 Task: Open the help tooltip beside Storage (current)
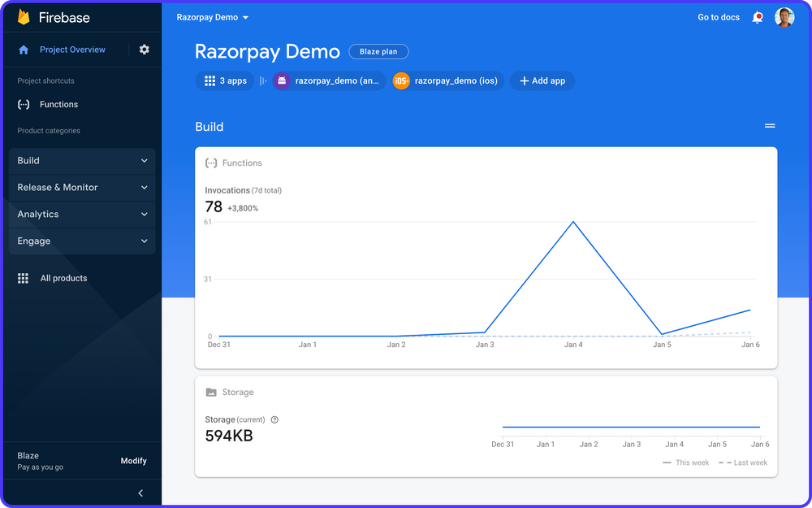(x=274, y=419)
